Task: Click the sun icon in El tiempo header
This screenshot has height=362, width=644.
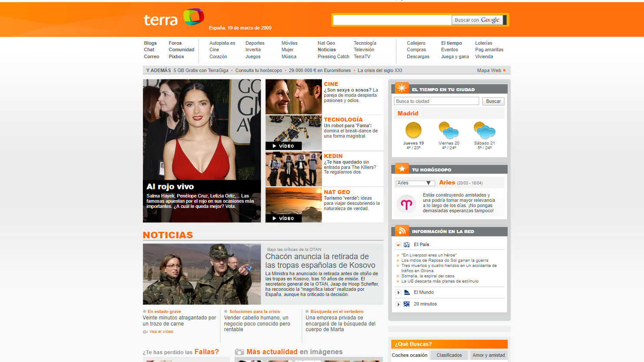Action: pos(402,89)
